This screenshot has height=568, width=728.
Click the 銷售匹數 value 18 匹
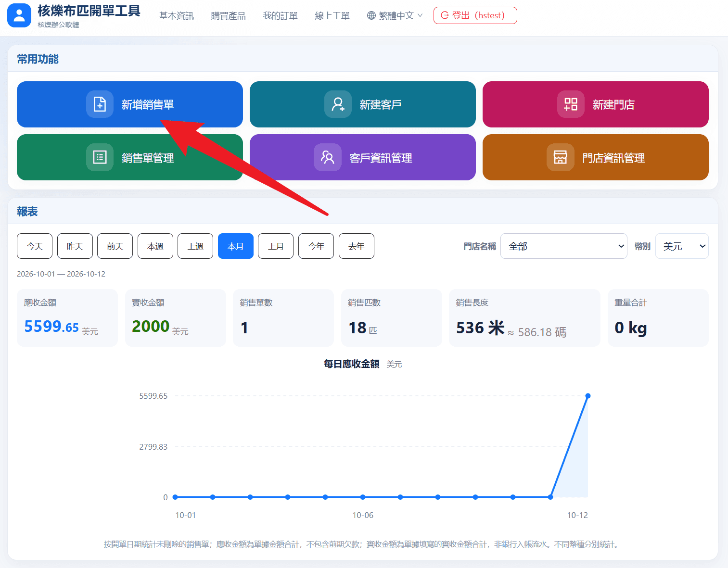coord(363,328)
